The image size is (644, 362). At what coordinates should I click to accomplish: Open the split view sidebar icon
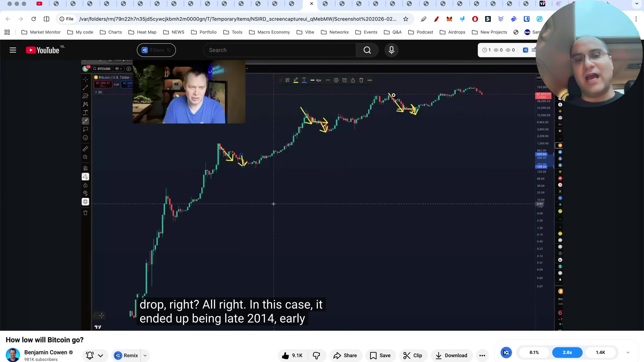tap(46, 19)
